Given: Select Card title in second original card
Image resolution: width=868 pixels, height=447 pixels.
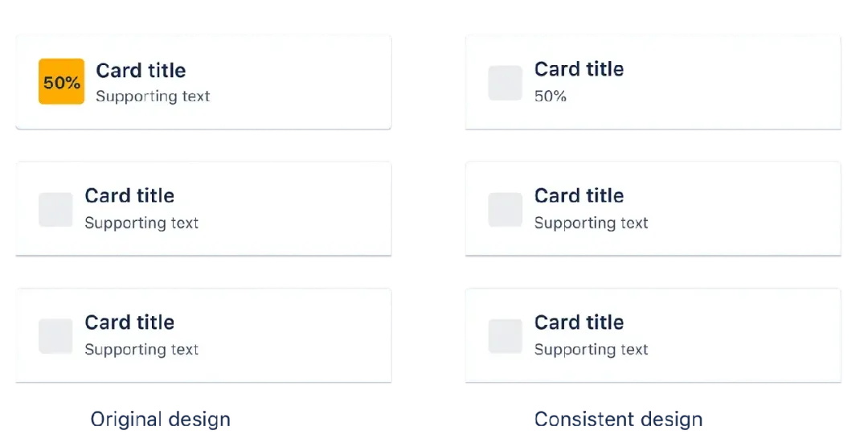Looking at the screenshot, I should pyautogui.click(x=129, y=195).
